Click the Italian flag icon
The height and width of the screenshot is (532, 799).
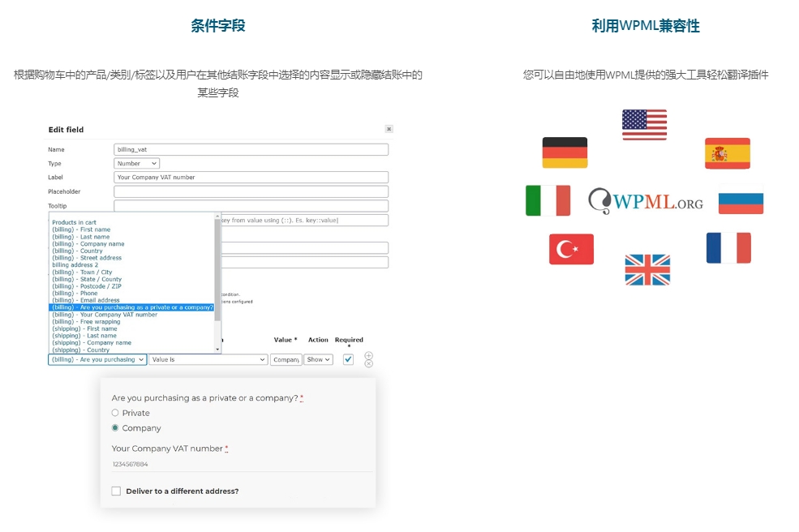(x=548, y=200)
